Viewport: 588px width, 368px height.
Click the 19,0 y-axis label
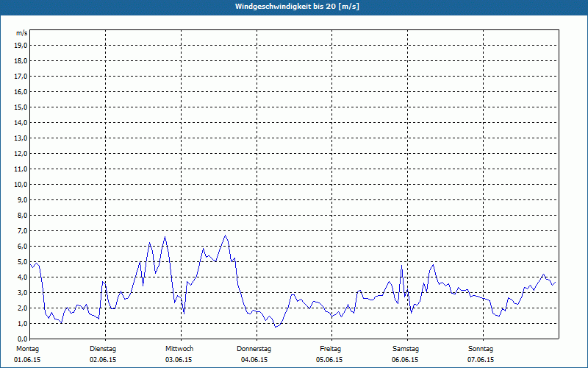pos(21,46)
